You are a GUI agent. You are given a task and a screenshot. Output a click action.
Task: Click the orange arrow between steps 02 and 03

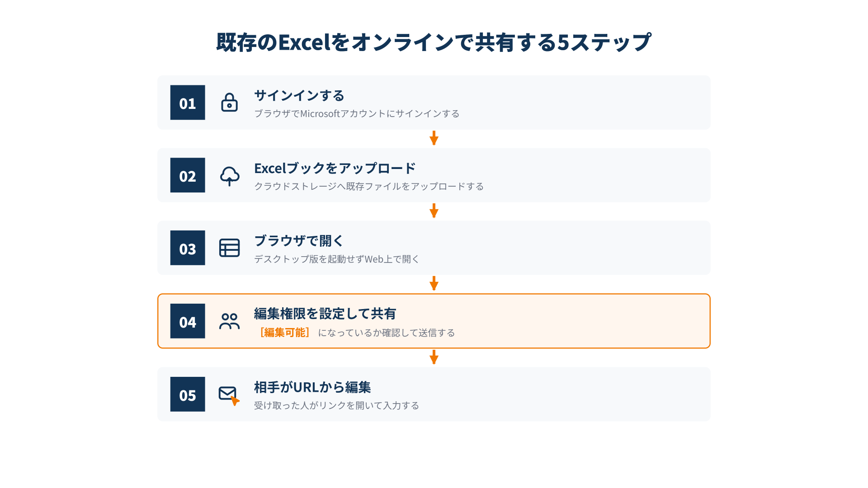(x=434, y=211)
